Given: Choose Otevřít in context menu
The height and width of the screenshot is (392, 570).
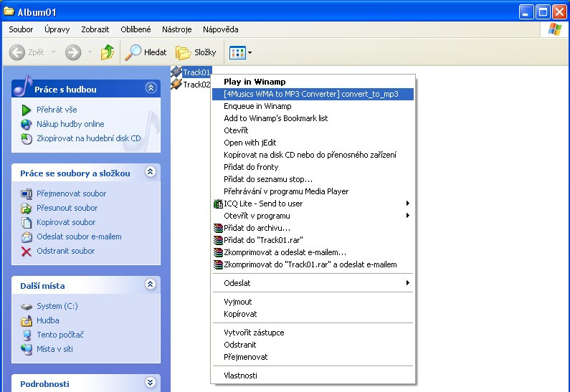Looking at the screenshot, I should (313, 130).
